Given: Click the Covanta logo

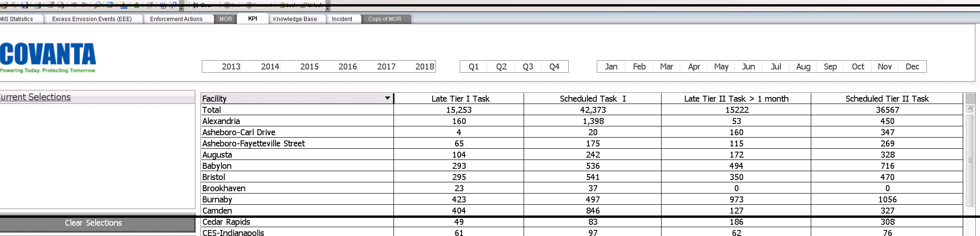Looking at the screenshot, I should 48,58.
